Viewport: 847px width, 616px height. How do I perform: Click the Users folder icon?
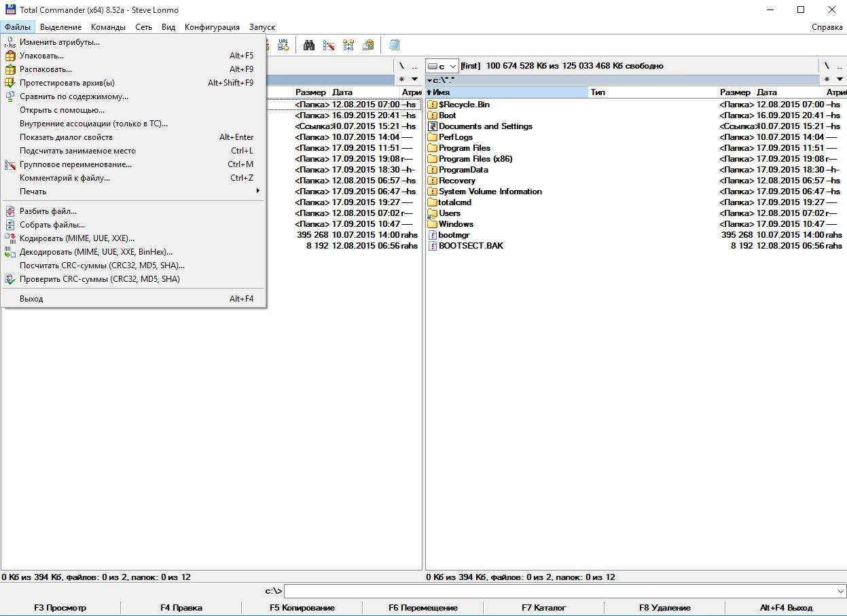coord(433,213)
